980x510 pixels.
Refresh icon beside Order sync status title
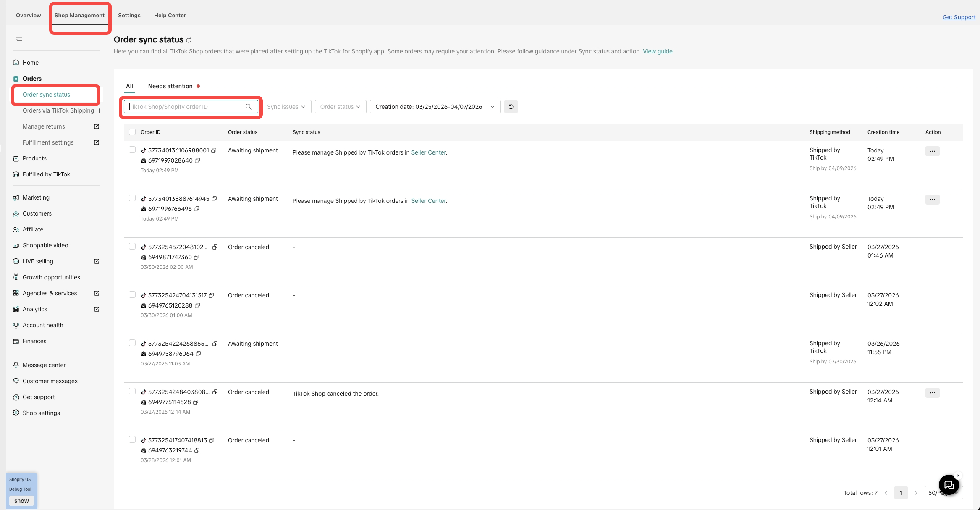tap(189, 40)
